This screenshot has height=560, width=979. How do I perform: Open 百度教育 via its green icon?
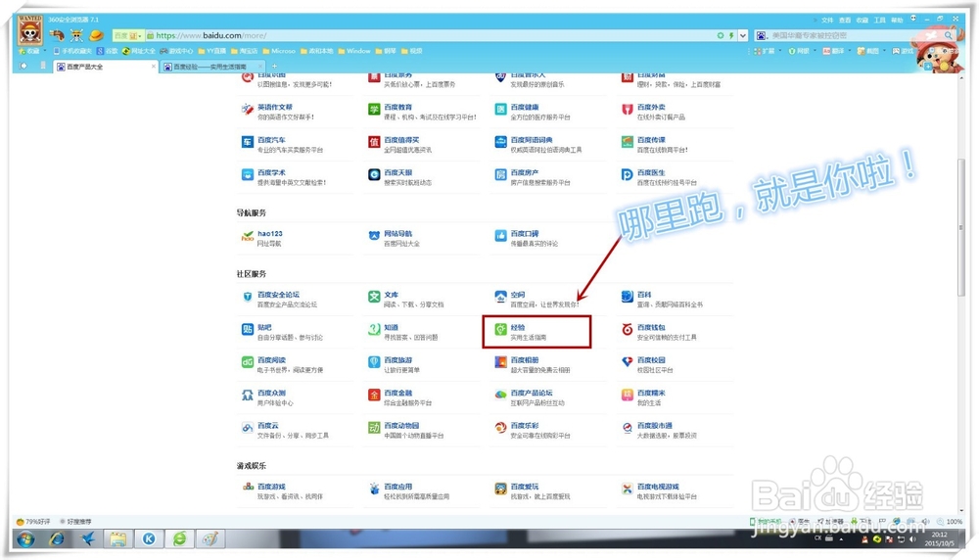[x=374, y=110]
